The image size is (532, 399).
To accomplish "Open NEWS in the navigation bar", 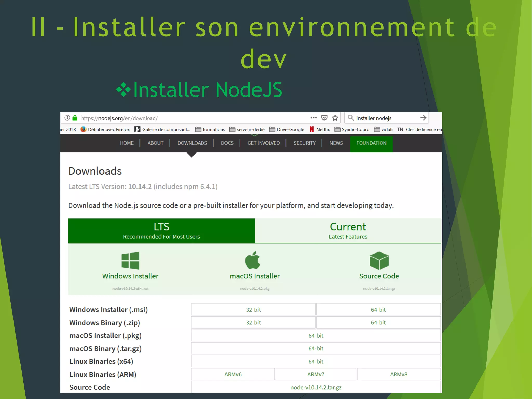I will [336, 143].
